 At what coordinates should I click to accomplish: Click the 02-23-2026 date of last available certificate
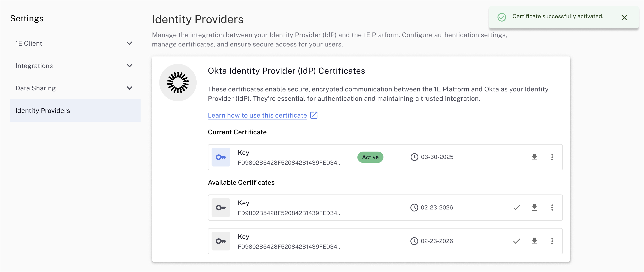(x=437, y=241)
